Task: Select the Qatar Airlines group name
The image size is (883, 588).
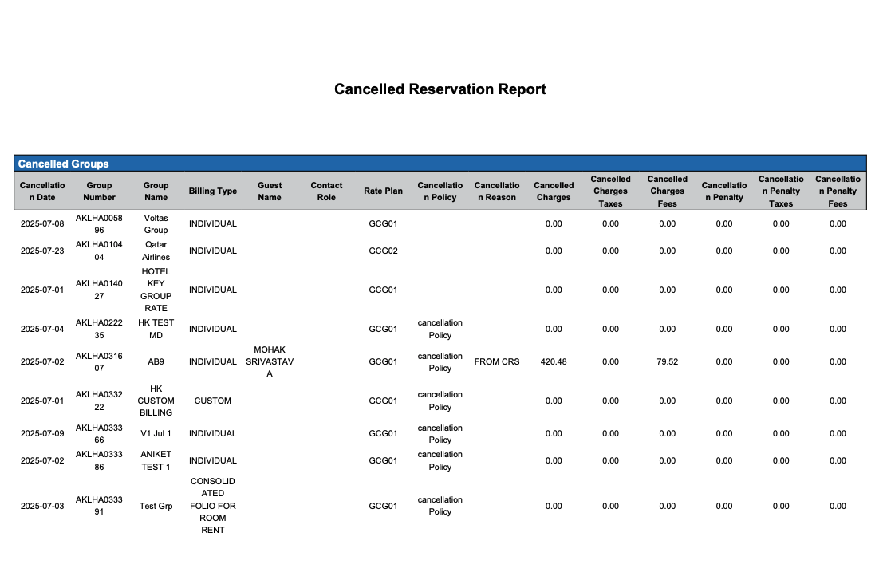Action: (156, 251)
